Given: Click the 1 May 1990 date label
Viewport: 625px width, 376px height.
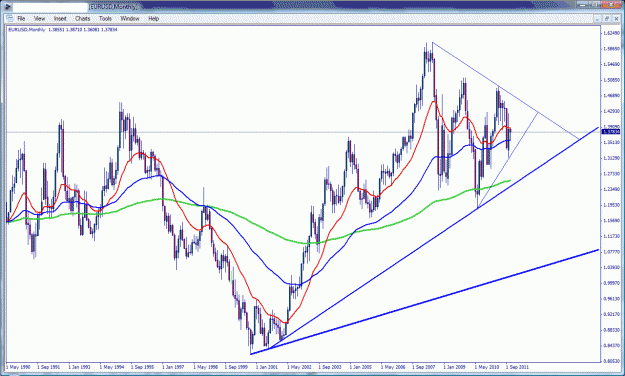Looking at the screenshot, I should pyautogui.click(x=18, y=366).
